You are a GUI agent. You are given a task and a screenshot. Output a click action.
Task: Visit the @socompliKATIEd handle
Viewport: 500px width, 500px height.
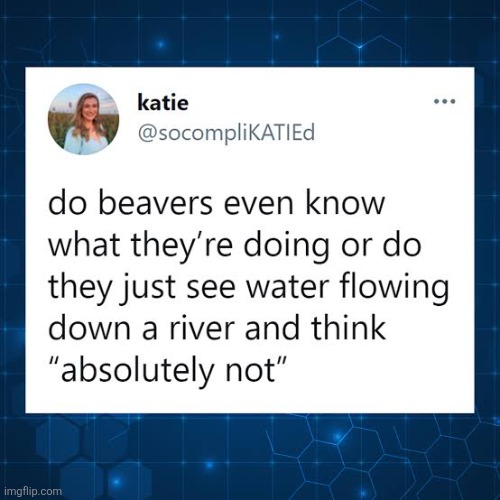pos(226,133)
